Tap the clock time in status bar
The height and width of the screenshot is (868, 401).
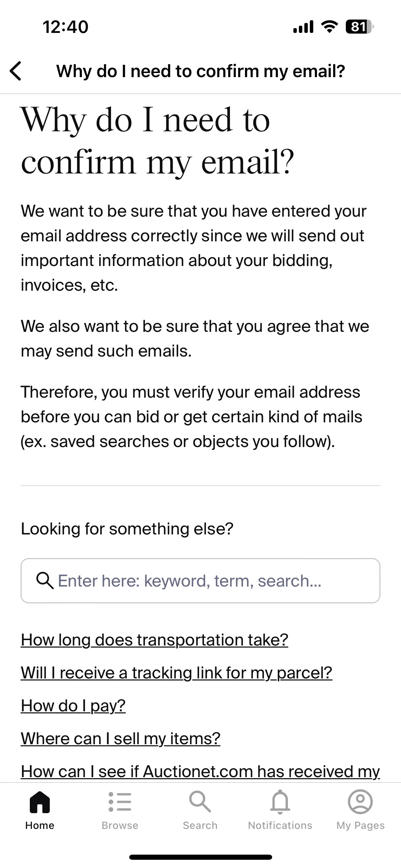coord(65,27)
